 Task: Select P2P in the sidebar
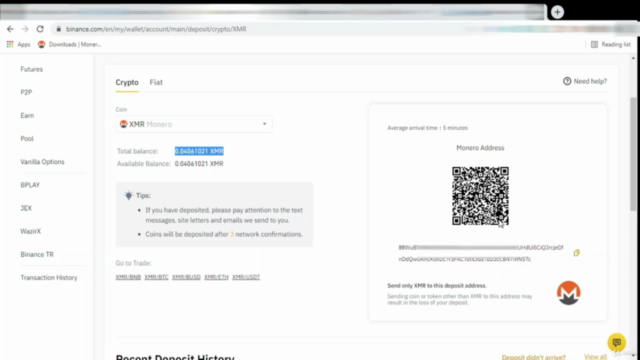[26, 92]
